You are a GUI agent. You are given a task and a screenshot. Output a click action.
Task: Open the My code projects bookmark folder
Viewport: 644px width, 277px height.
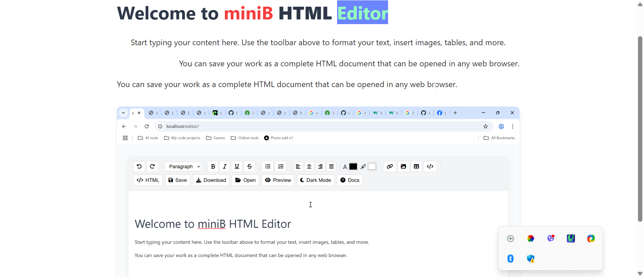182,138
